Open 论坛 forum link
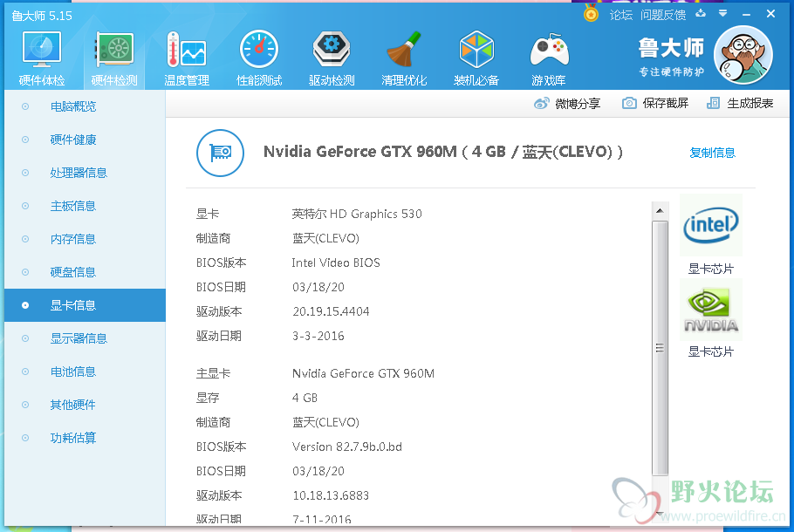This screenshot has height=532, width=794. [x=621, y=15]
